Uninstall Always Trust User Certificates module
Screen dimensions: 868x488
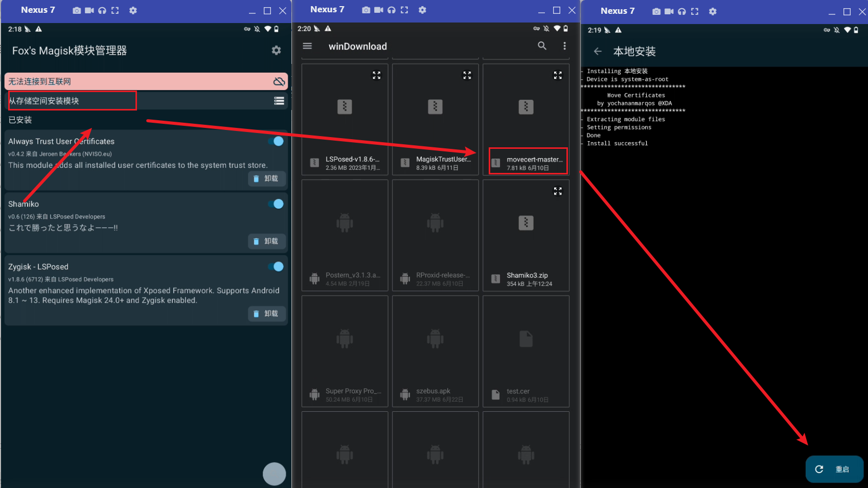266,179
